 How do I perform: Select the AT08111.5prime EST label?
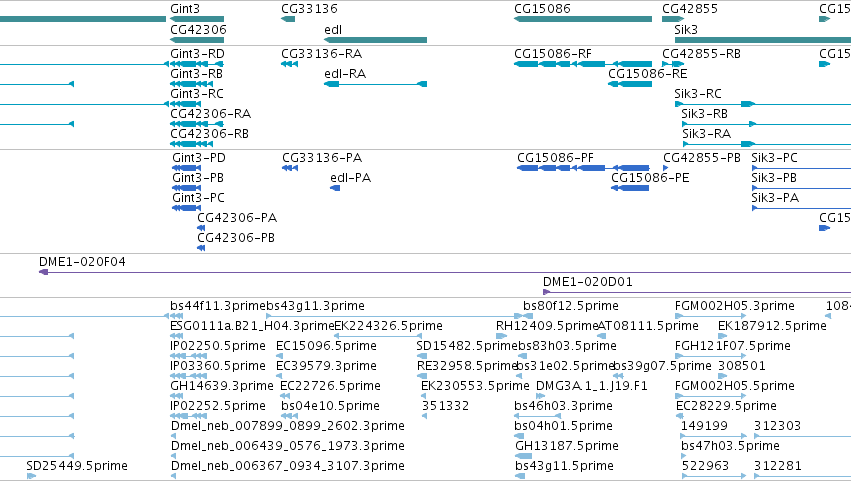(x=648, y=326)
